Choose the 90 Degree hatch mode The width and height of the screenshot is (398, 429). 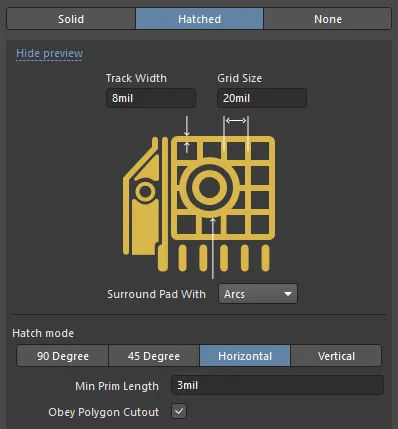pos(63,356)
